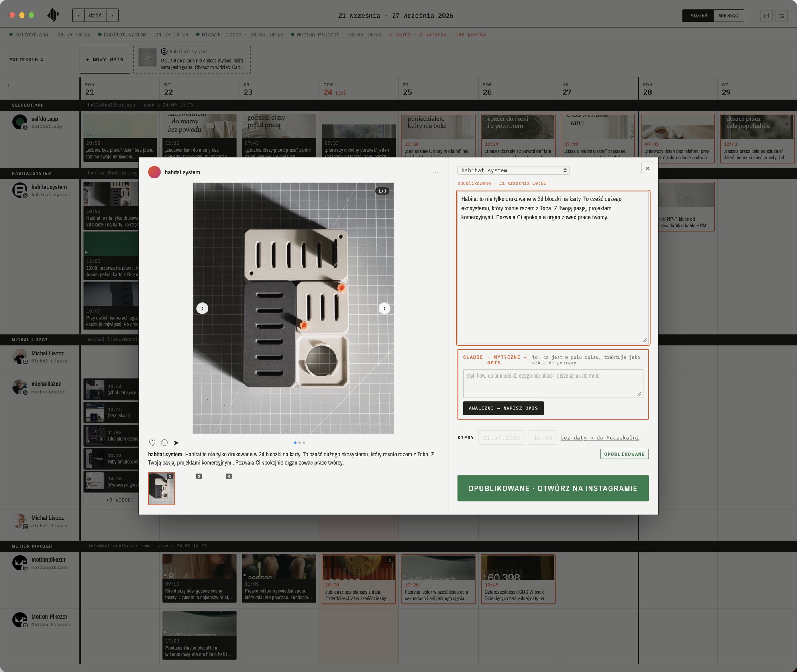
Task: Close the post editor dialog
Action: click(x=648, y=168)
